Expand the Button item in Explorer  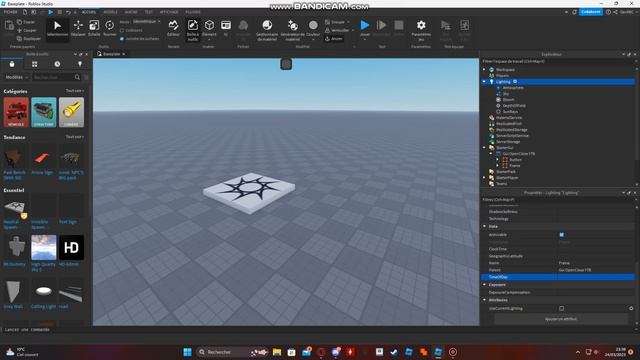click(x=498, y=160)
